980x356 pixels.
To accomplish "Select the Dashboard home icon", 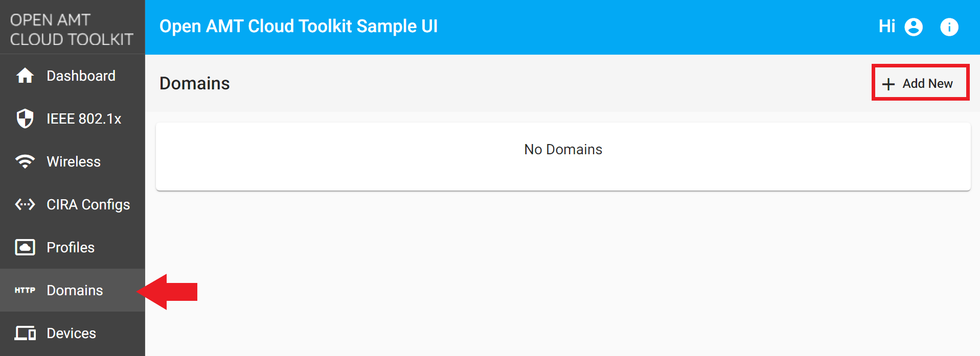I will pyautogui.click(x=24, y=76).
